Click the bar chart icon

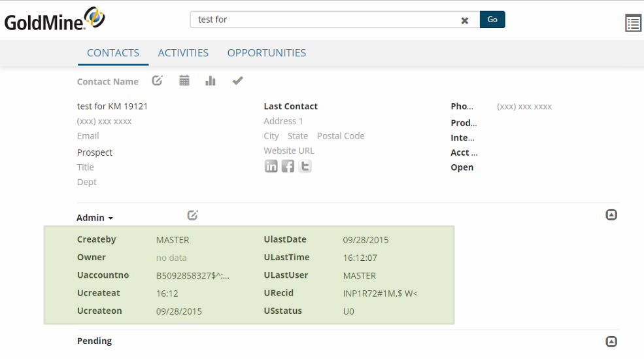(211, 80)
